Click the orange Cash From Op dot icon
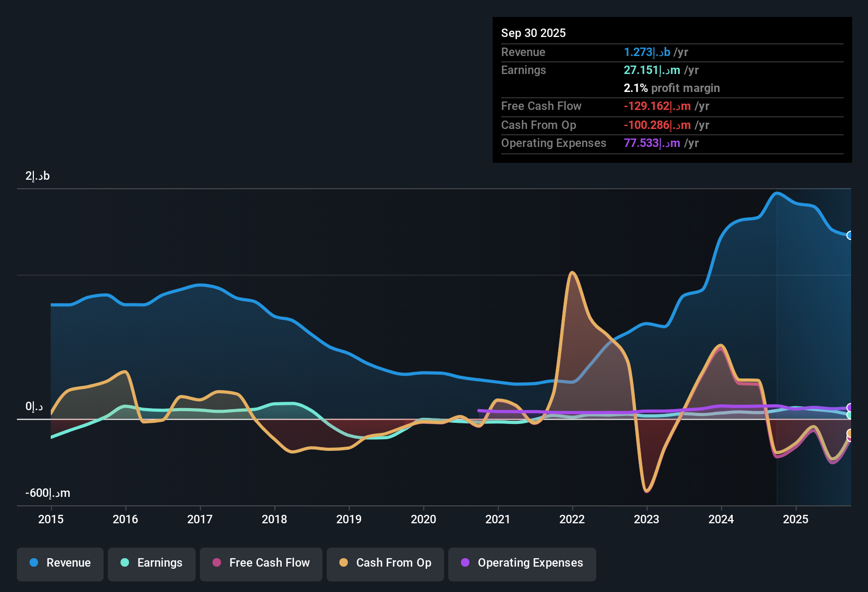The image size is (868, 592). [343, 563]
